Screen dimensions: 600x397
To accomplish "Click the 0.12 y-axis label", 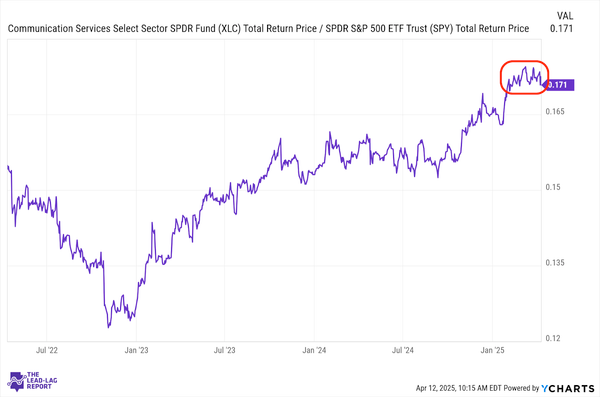I will (x=553, y=338).
